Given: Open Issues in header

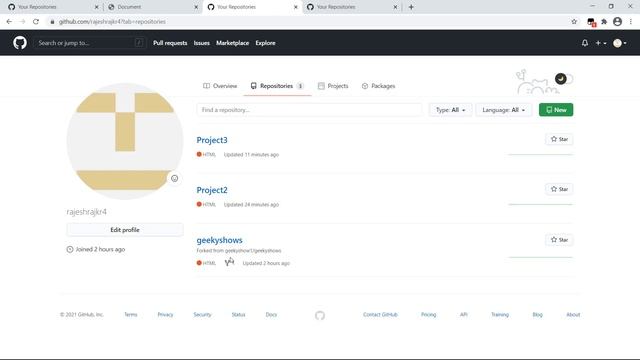Looking at the screenshot, I should pos(202,43).
